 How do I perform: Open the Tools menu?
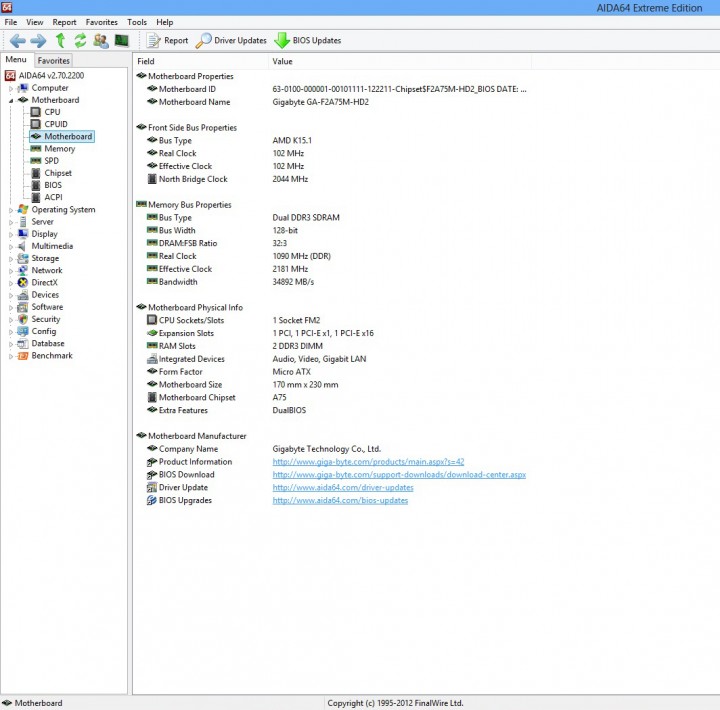137,22
